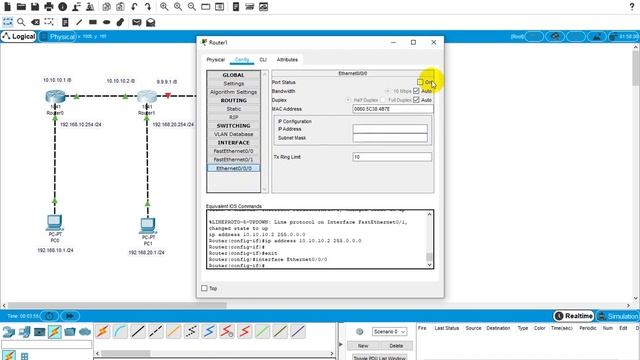Switch to the Logical workspace

point(19,36)
